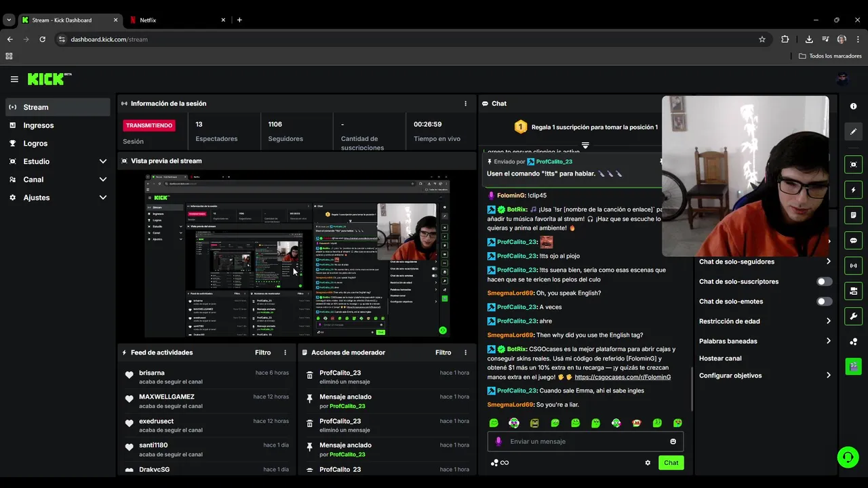Click the heart icon beside MAXWELLGAMEZ
The height and width of the screenshot is (488, 868).
tap(129, 399)
